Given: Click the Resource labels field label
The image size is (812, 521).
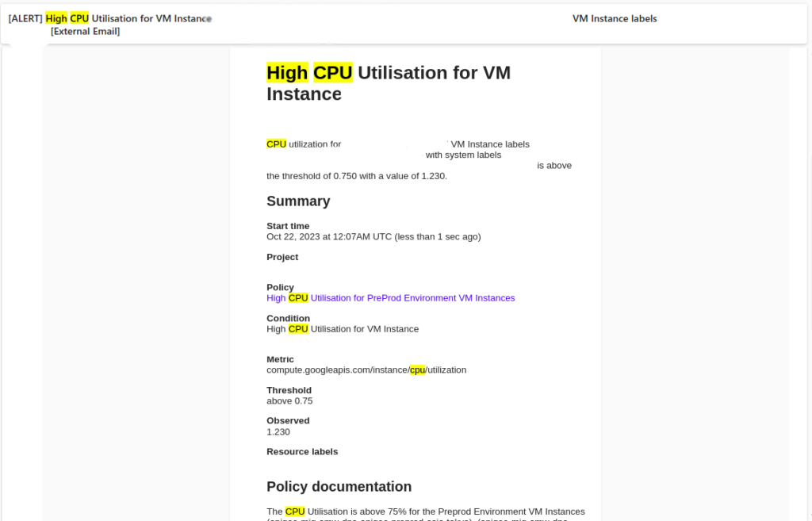Looking at the screenshot, I should point(302,451).
